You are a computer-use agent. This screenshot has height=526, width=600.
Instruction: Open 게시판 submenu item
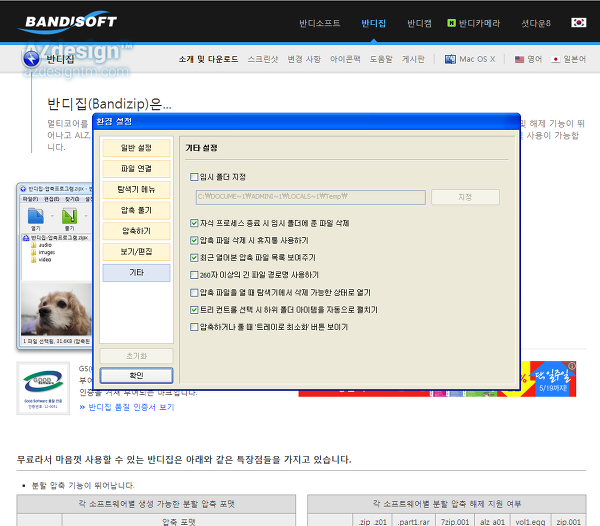point(413,59)
